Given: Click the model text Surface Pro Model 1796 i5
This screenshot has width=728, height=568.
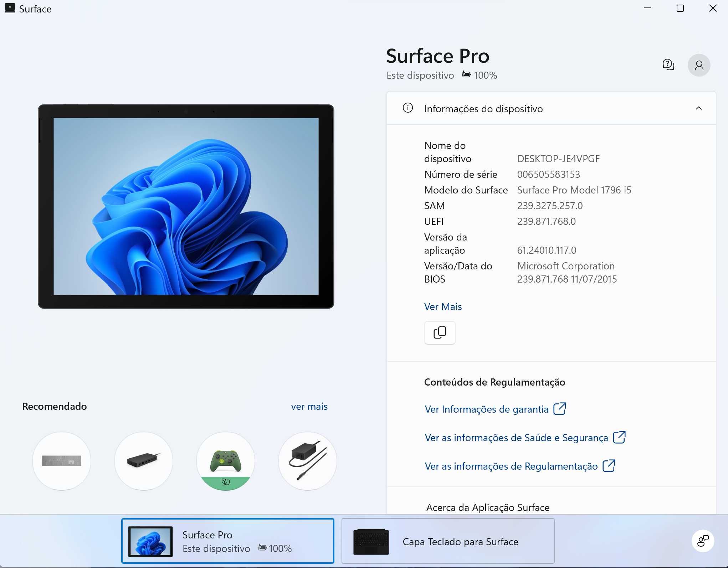Looking at the screenshot, I should (574, 190).
